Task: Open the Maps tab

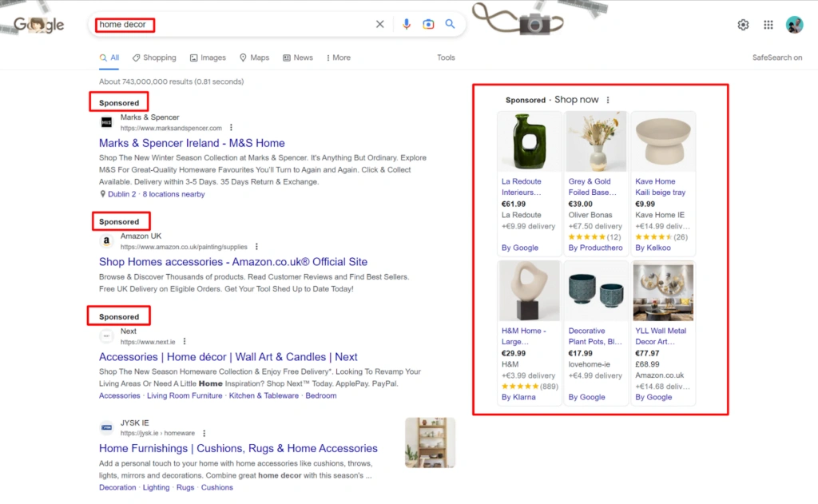Action: [x=254, y=58]
